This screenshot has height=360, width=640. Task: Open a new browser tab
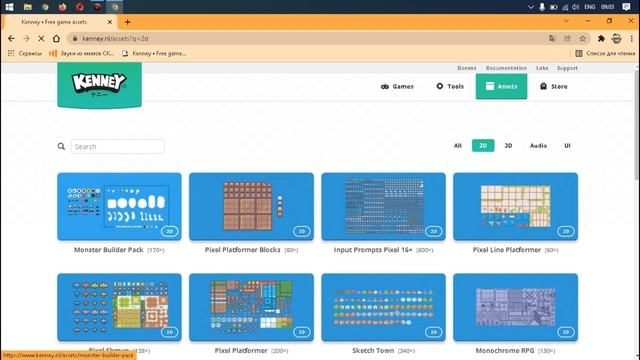[x=127, y=22]
